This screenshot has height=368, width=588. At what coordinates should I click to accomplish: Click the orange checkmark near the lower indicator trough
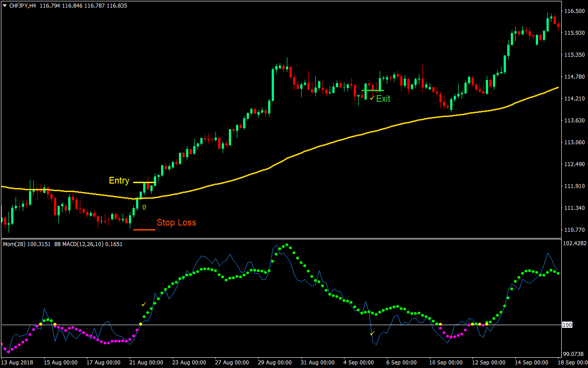373,333
